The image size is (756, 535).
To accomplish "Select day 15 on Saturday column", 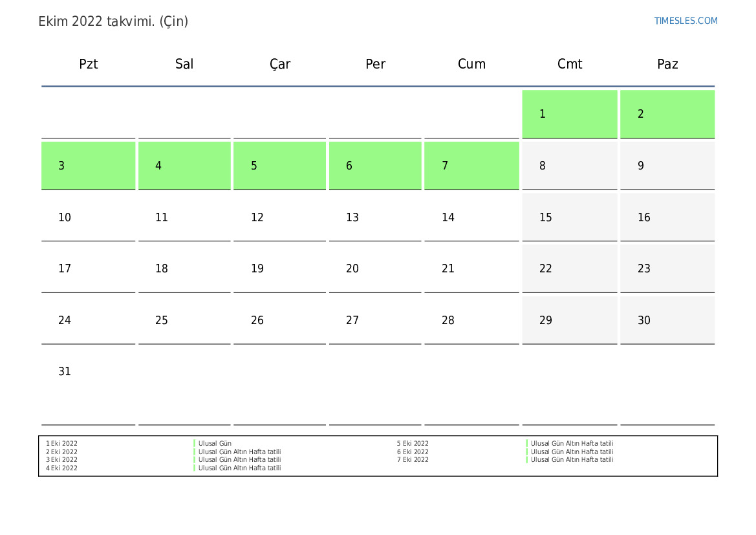I will click(x=569, y=217).
